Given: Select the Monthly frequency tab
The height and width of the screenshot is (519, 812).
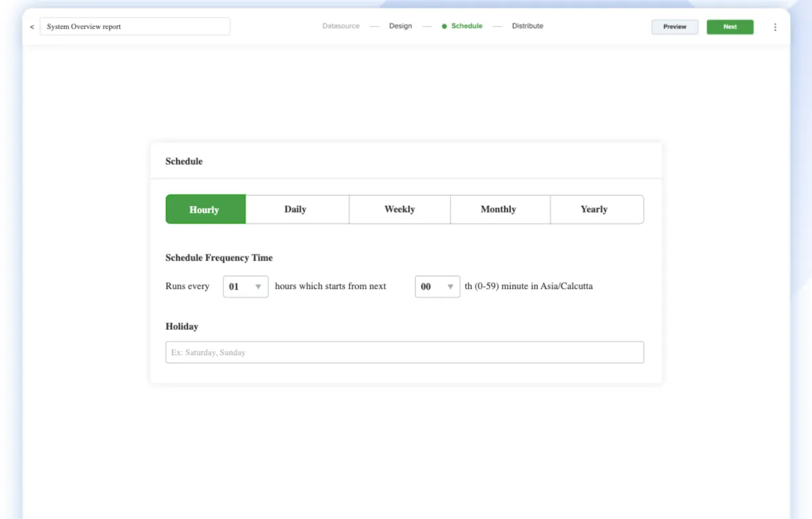Looking at the screenshot, I should 499,210.
